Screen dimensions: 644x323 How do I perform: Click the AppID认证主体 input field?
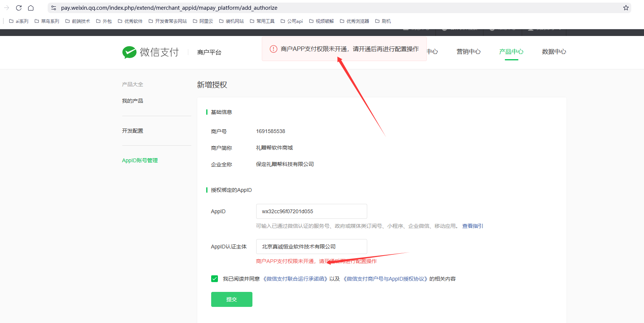pyautogui.click(x=312, y=247)
